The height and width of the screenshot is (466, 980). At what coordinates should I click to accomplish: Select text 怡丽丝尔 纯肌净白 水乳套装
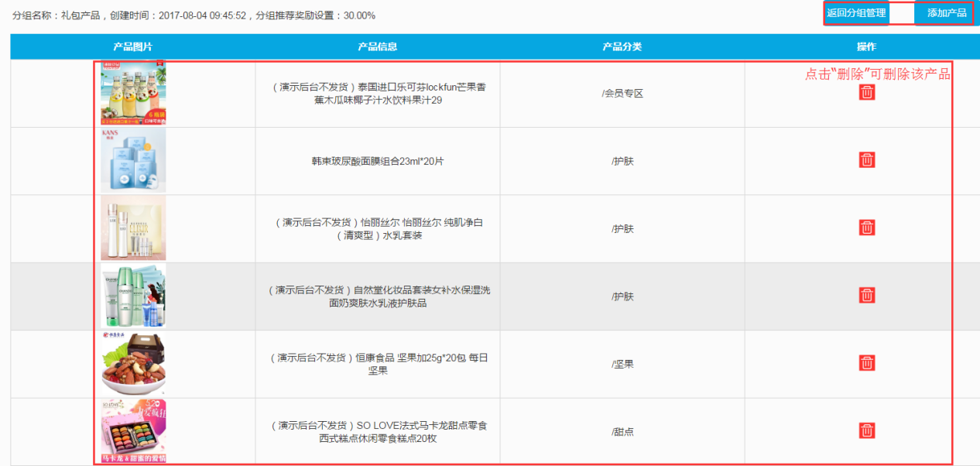pos(378,228)
